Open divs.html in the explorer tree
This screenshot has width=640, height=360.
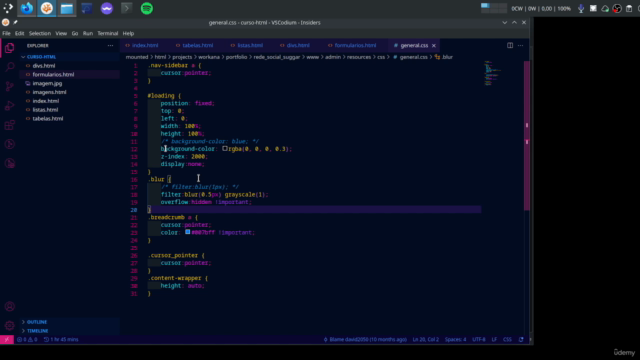[44, 66]
